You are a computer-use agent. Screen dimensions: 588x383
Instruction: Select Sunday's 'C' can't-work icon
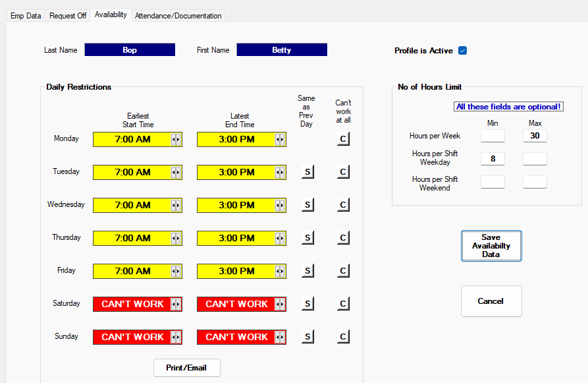click(x=343, y=336)
